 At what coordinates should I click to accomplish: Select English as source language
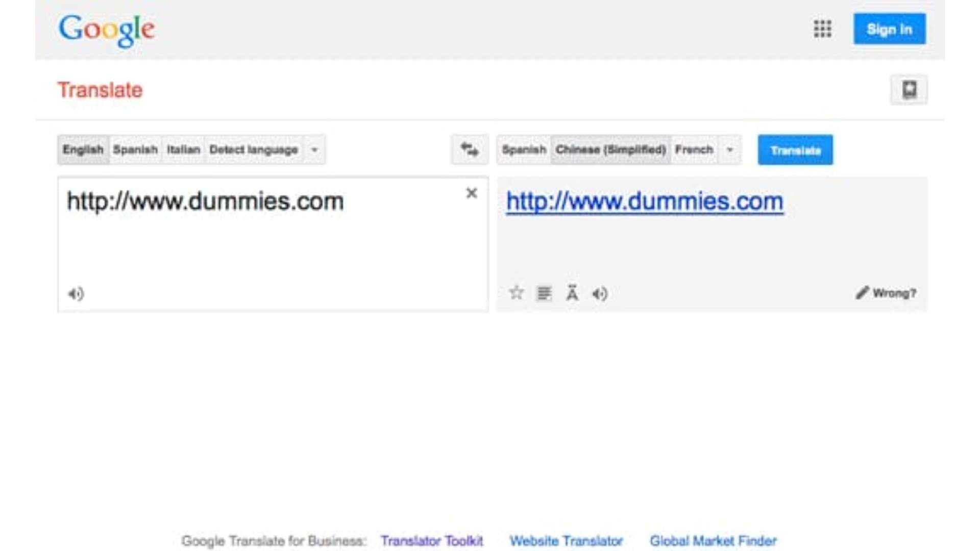(x=83, y=149)
